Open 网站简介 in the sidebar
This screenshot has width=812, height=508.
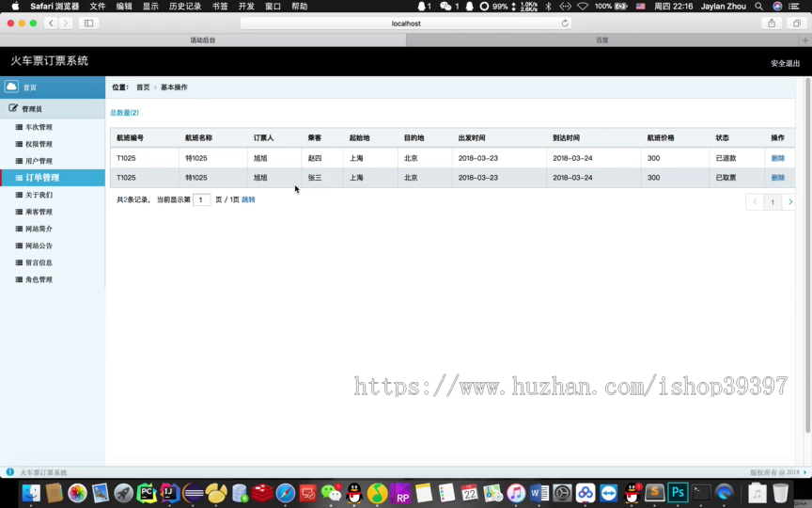(x=39, y=229)
